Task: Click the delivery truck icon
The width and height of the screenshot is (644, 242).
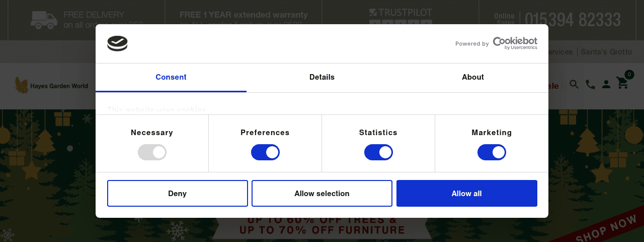Action: click(x=44, y=20)
